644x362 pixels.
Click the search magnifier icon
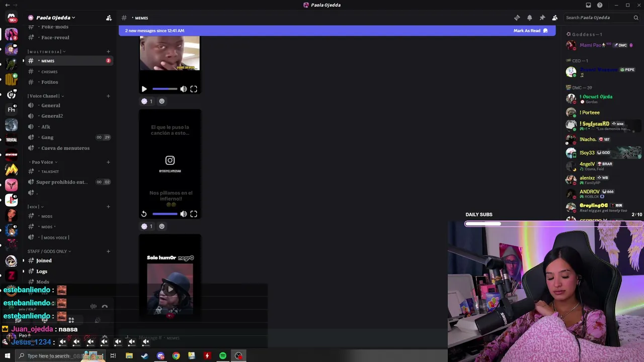tap(636, 18)
